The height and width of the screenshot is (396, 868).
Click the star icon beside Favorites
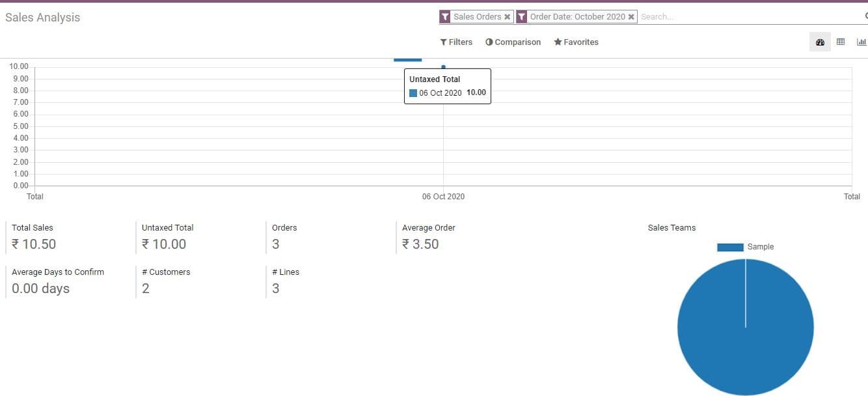tap(557, 42)
